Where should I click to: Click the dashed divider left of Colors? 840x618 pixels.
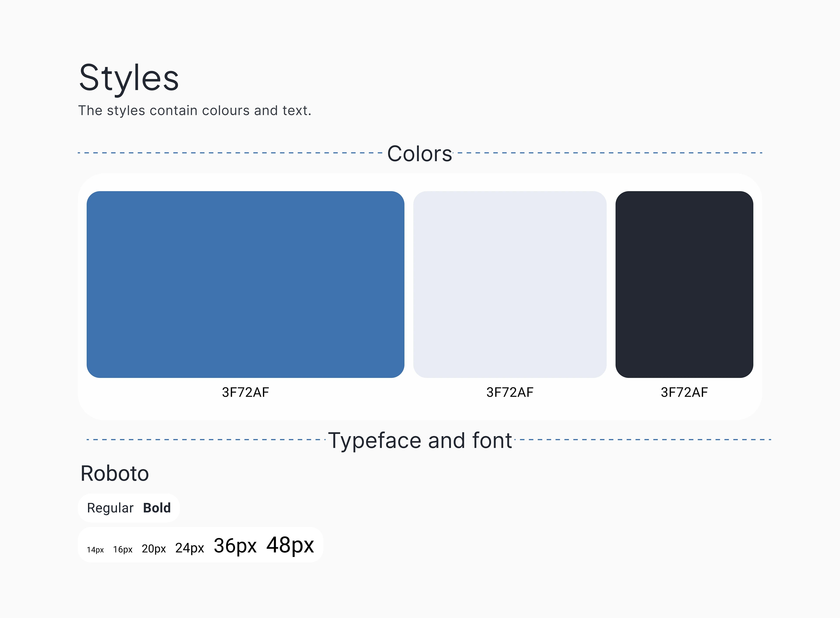[230, 153]
